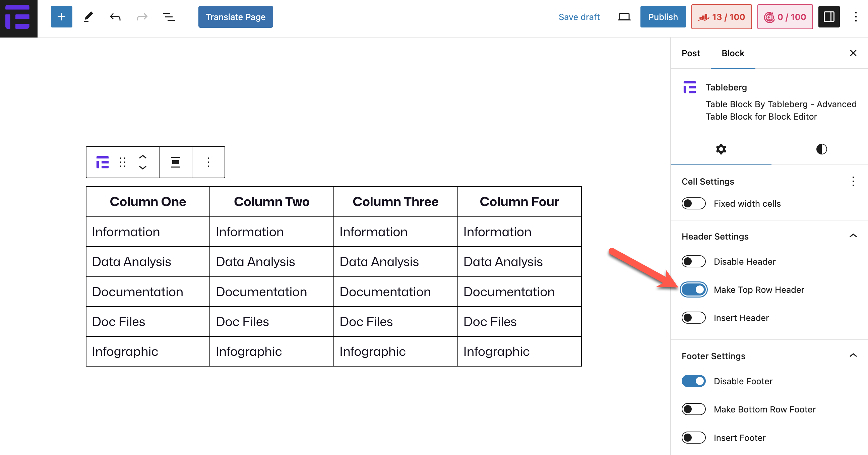Open Cell Settings options menu
The image size is (868, 455).
[x=853, y=182]
